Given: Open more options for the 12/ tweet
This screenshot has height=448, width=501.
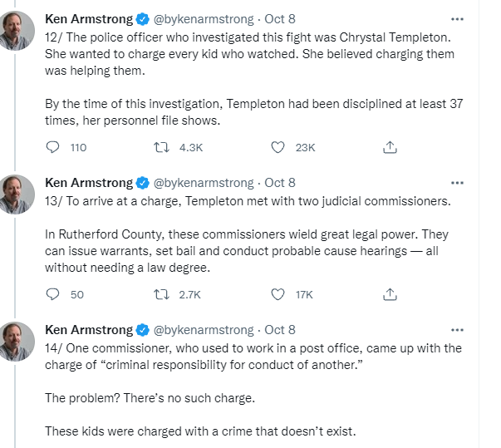Looking at the screenshot, I should pyautogui.click(x=456, y=18).
